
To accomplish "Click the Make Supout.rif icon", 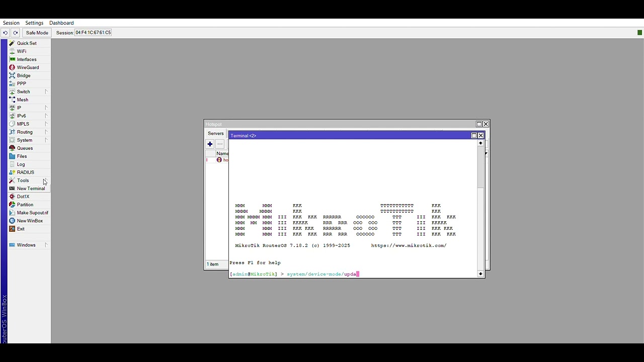I will point(12,213).
